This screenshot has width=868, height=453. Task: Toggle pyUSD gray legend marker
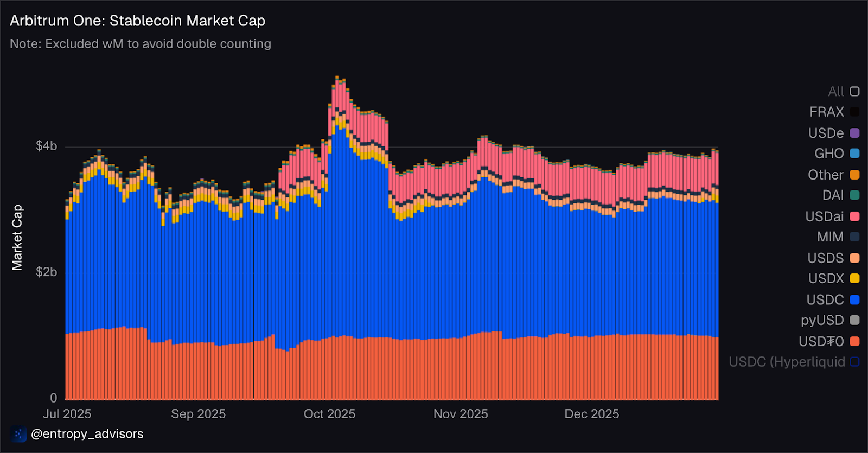tap(854, 320)
